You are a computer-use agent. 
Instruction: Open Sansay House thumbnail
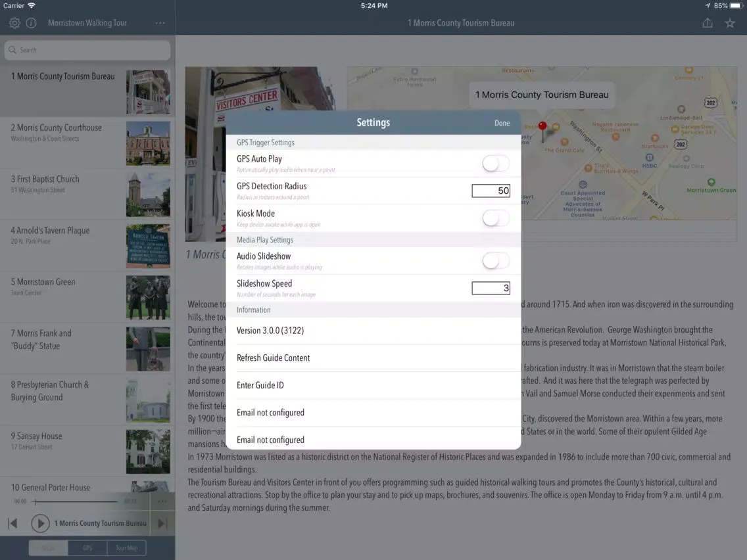pos(148,452)
